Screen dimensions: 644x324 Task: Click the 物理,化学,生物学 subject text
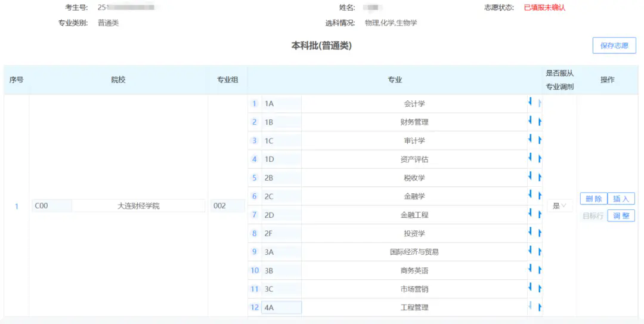(x=391, y=23)
